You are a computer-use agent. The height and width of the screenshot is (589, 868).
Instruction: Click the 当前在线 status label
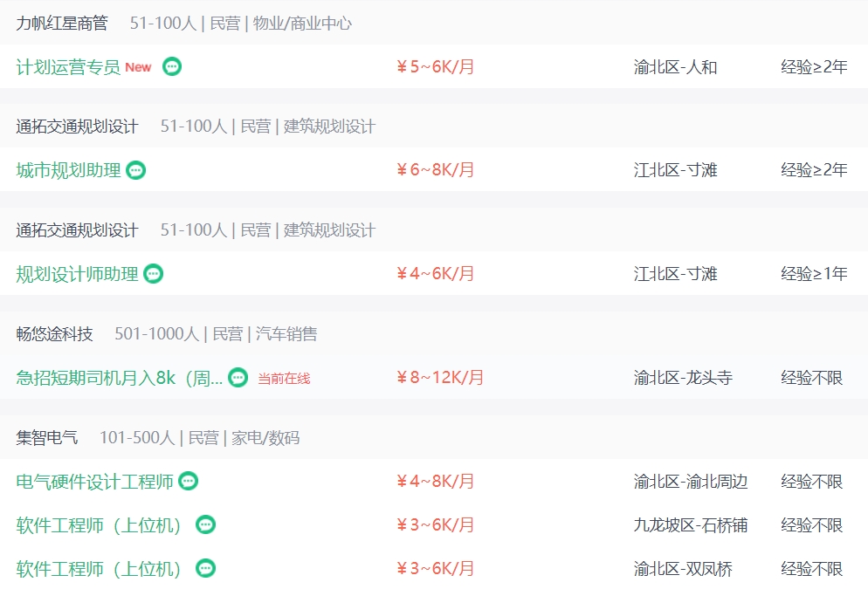[x=284, y=379]
